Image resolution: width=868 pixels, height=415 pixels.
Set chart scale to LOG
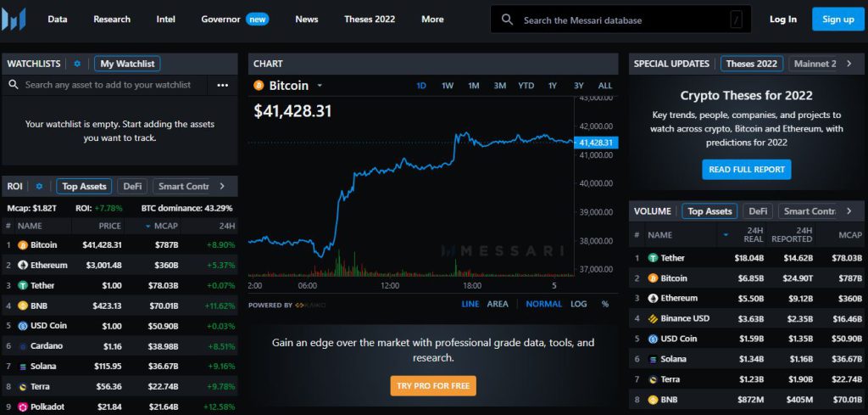pos(579,304)
